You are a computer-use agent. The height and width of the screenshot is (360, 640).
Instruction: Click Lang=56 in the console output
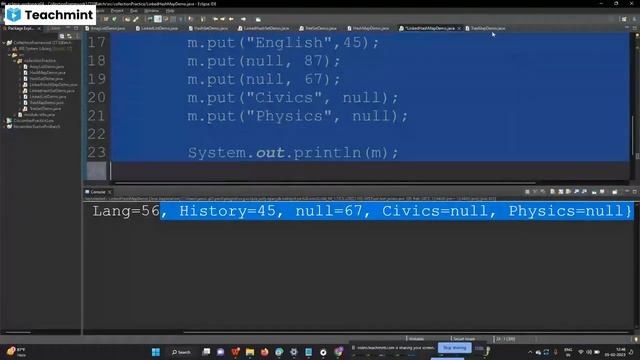[126, 211]
